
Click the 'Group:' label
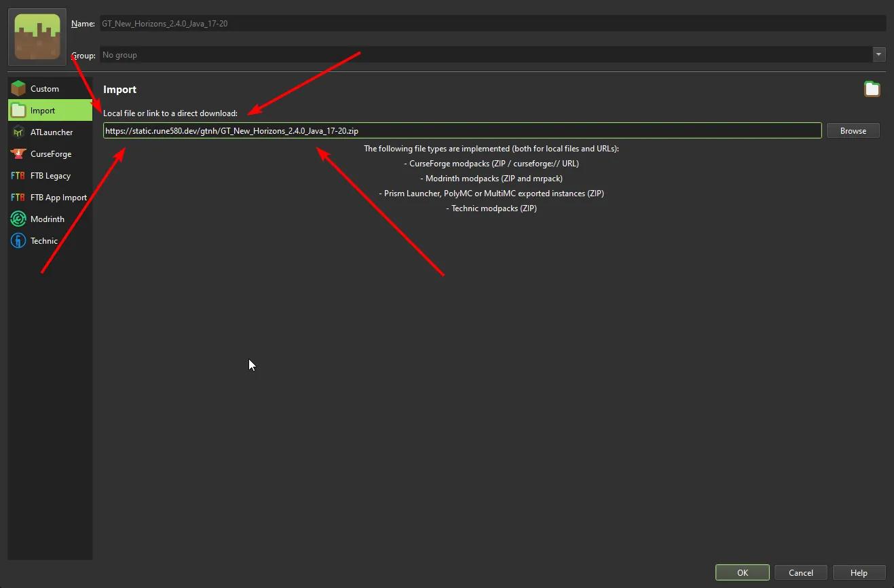point(83,55)
